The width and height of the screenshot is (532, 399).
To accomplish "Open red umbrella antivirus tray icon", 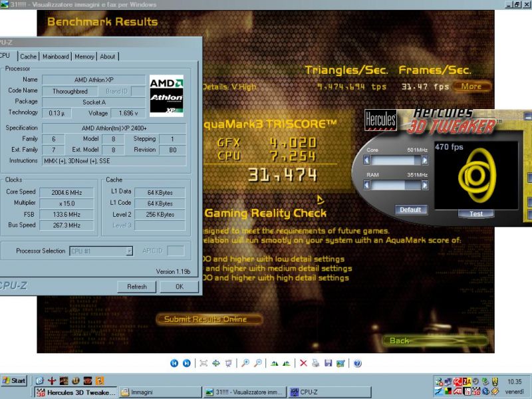I will [458, 382].
